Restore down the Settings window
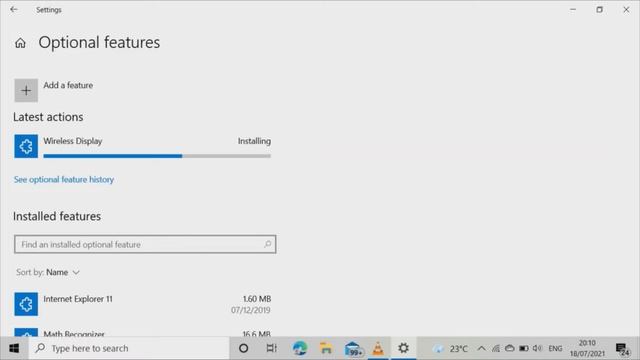The width and height of the screenshot is (640, 360). [599, 9]
